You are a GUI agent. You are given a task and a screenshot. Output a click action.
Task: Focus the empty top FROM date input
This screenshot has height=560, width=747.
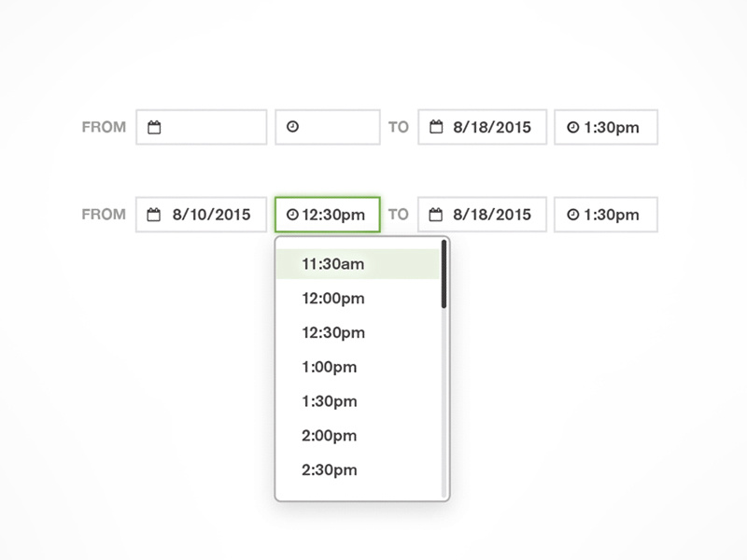pyautogui.click(x=211, y=128)
